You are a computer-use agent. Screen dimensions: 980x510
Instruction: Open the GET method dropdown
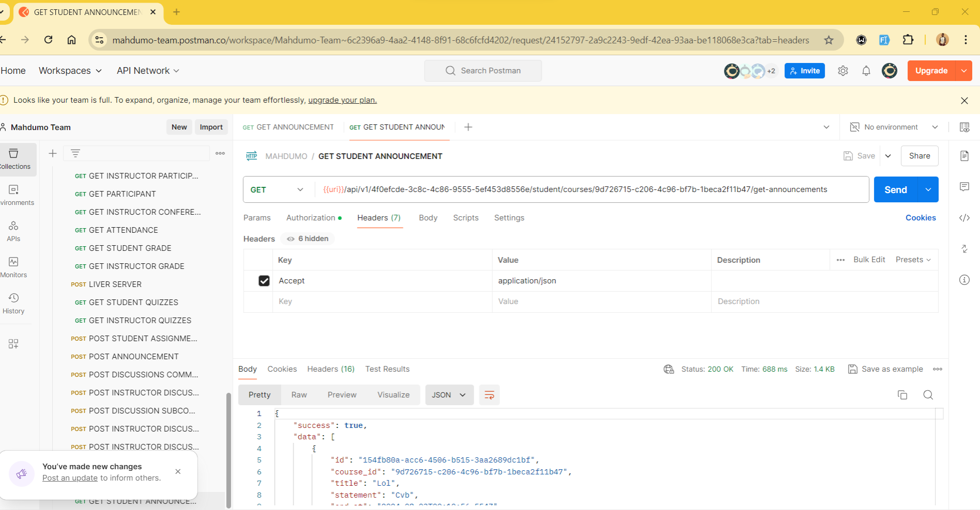[277, 189]
